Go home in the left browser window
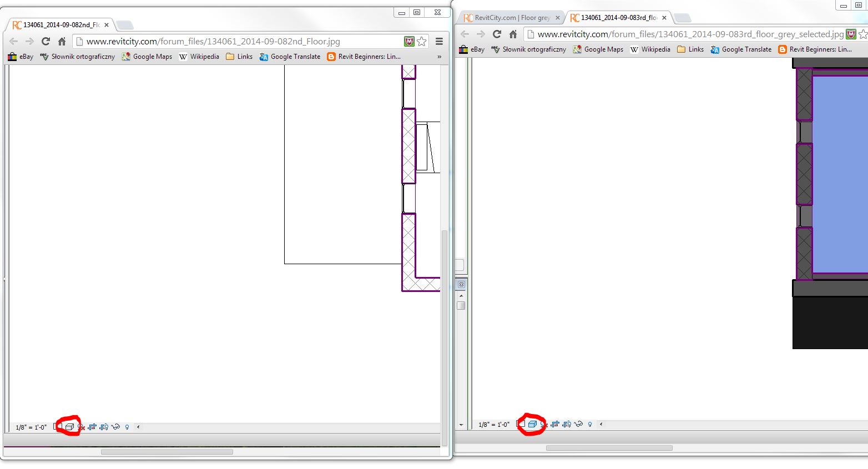Screen dimensions: 868x469 click(62, 41)
